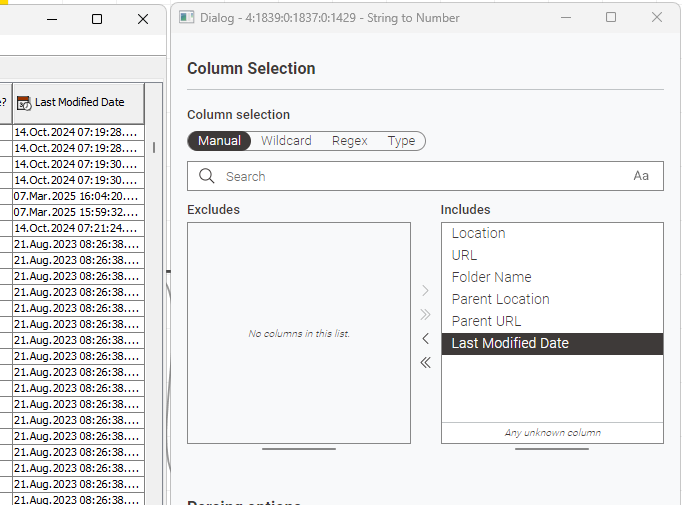
Task: Switch to Regex selection mode
Action: [x=350, y=141]
